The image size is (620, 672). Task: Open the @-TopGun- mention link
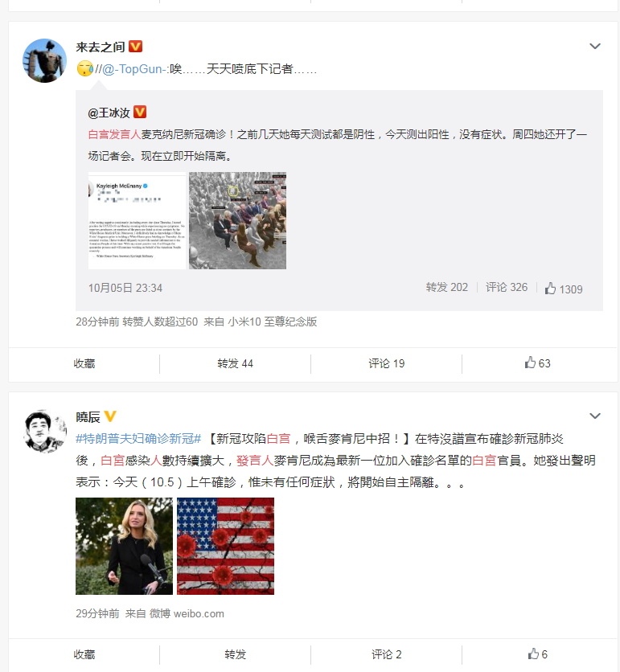click(x=133, y=68)
